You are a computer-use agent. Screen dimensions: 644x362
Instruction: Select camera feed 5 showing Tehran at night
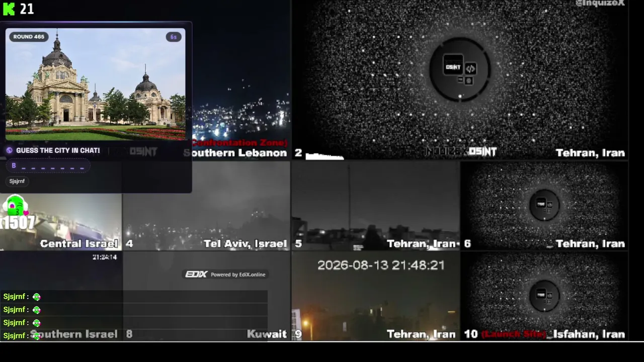pyautogui.click(x=375, y=205)
